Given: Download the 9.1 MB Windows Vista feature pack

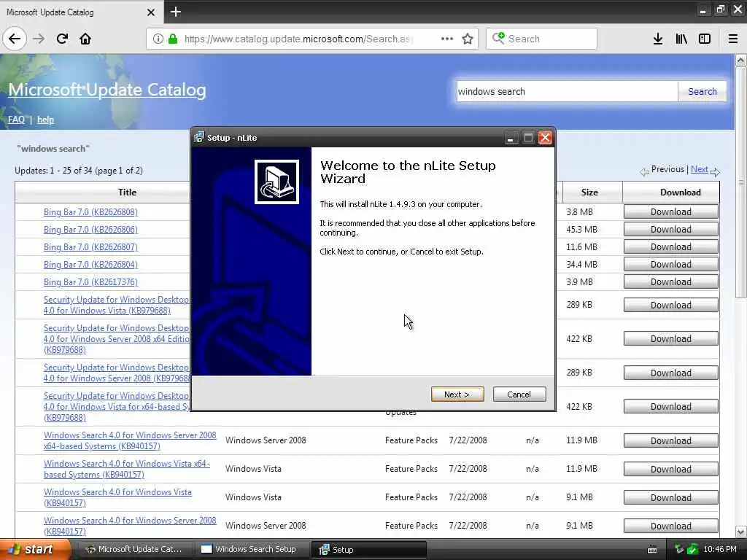Looking at the screenshot, I should pos(671,497).
